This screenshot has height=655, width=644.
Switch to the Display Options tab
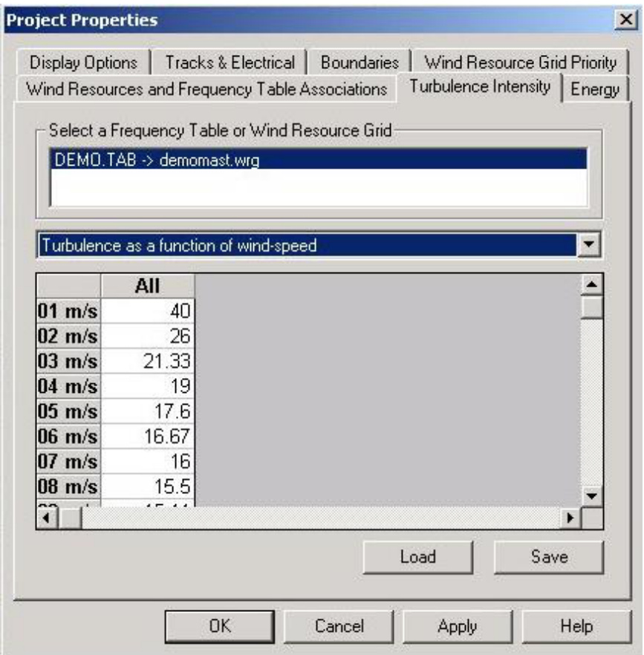click(84, 63)
